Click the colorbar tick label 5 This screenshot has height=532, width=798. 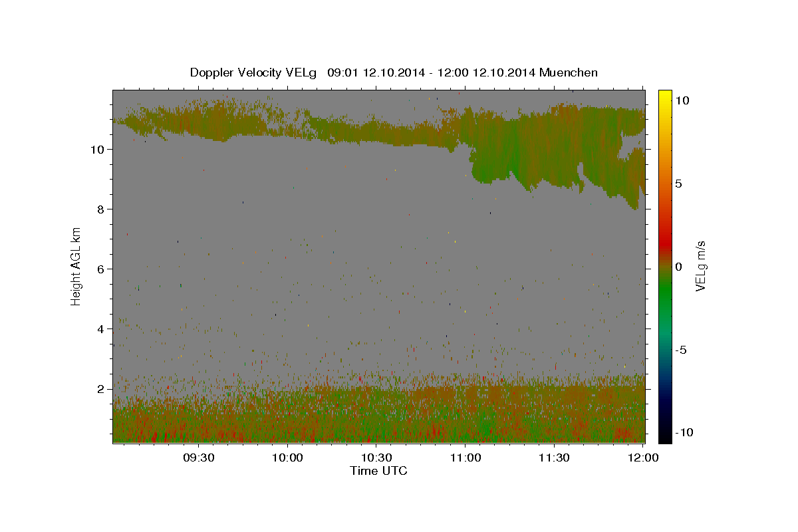pos(678,184)
